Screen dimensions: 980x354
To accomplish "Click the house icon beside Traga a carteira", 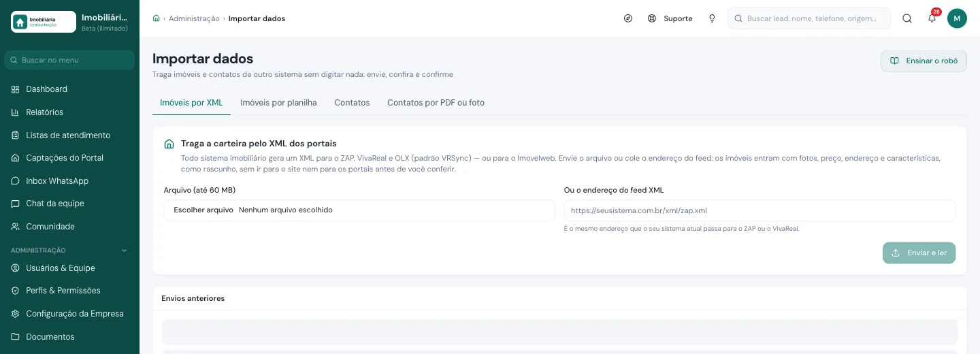I will [169, 144].
